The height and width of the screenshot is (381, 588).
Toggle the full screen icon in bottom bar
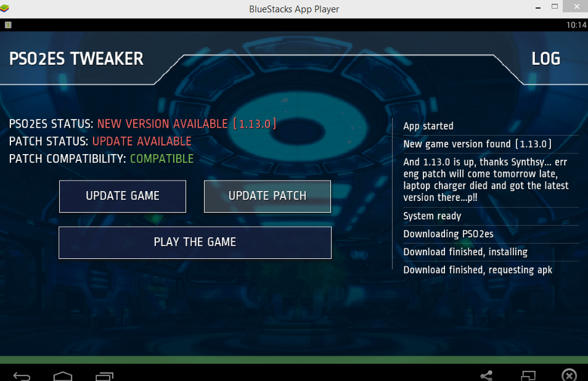528,375
